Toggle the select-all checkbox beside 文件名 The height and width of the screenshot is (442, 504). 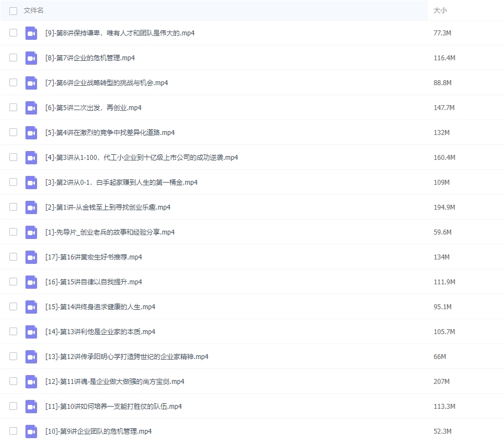[13, 11]
